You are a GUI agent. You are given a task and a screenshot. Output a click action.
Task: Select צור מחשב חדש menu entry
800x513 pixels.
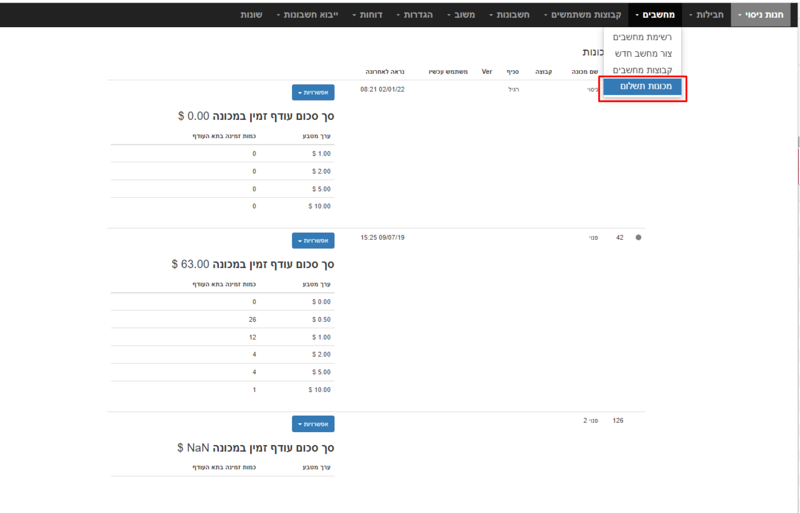pyautogui.click(x=642, y=53)
